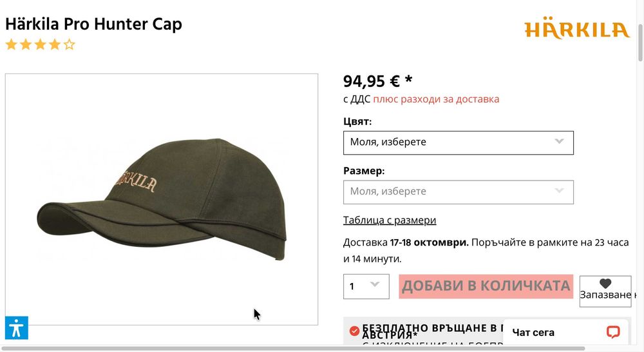This screenshot has width=644, height=352.
Task: Expand the quantity selector showing 1
Action: point(366,286)
